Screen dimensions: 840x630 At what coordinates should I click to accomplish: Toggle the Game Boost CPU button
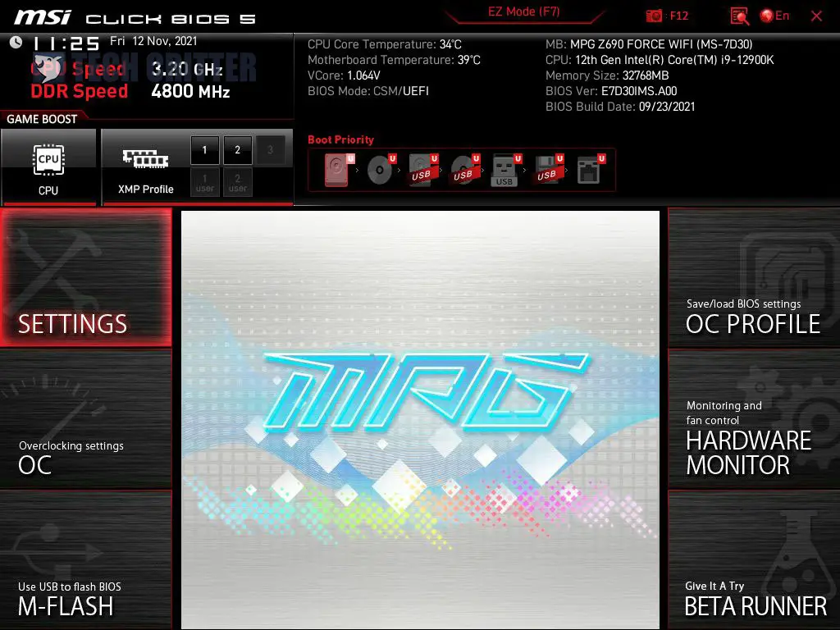(48, 167)
